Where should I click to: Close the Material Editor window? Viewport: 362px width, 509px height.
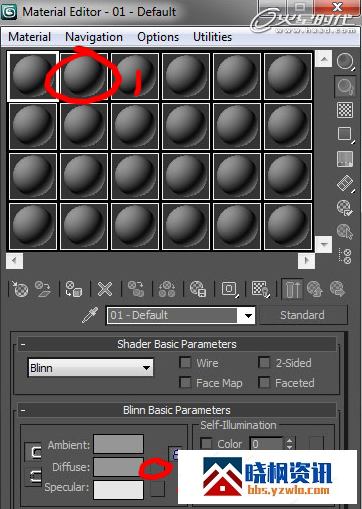[x=338, y=7]
